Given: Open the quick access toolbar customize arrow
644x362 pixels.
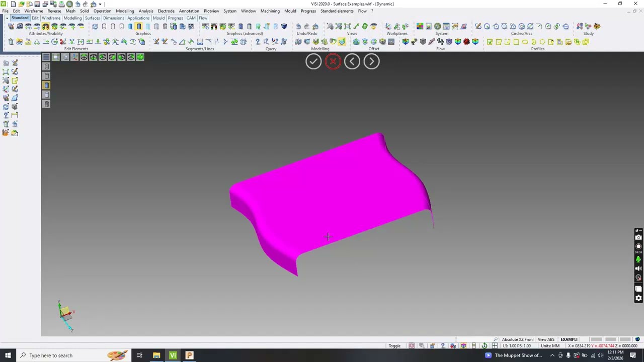Looking at the screenshot, I should tap(100, 4).
